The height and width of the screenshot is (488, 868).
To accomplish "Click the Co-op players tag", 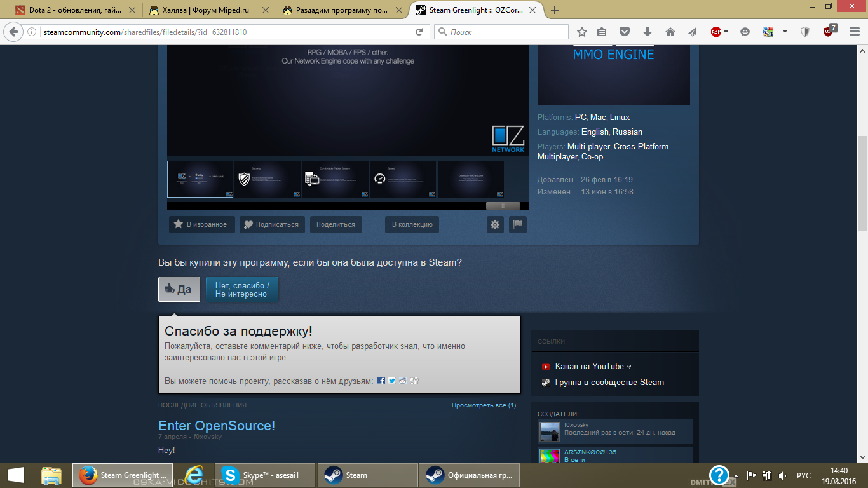I will (x=592, y=157).
